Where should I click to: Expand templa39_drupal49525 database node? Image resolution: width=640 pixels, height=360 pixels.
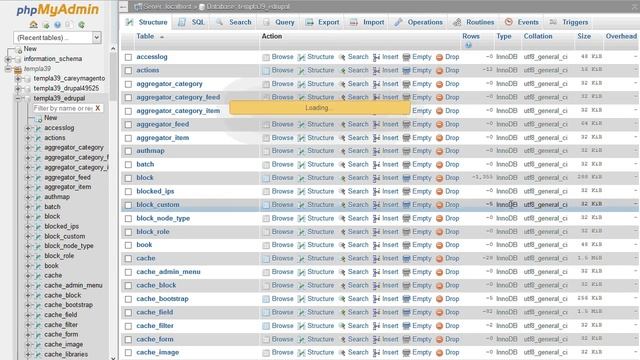[x=18, y=88]
